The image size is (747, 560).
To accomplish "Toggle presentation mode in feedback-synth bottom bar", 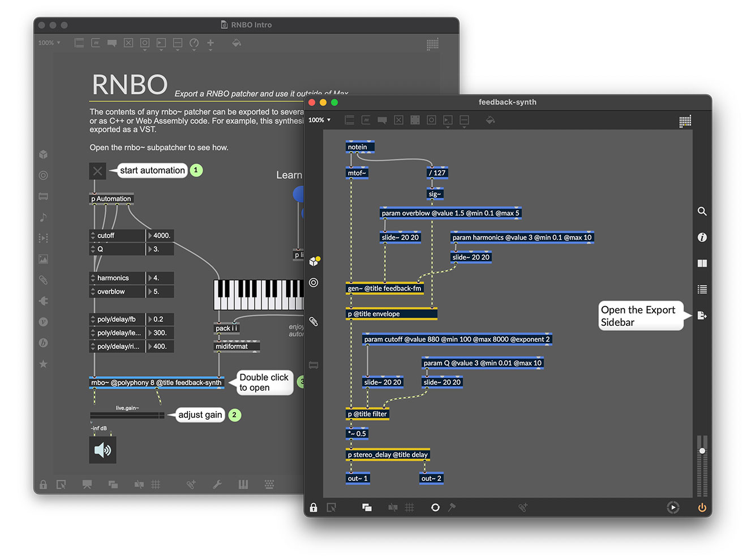I will (x=332, y=507).
